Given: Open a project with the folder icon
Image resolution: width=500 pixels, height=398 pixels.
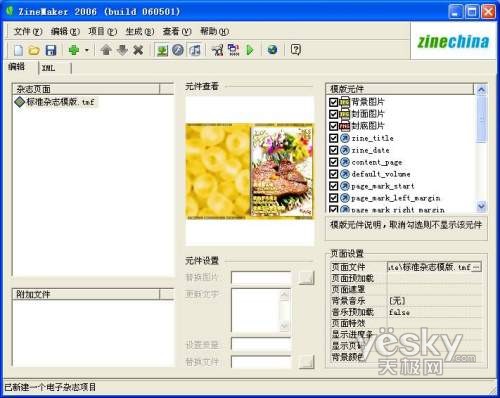Looking at the screenshot, I should (x=34, y=50).
